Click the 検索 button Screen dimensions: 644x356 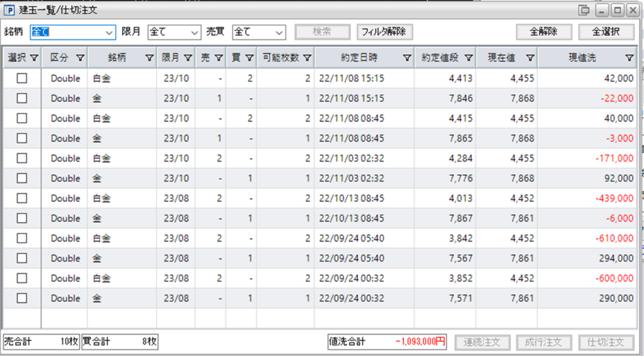(323, 31)
